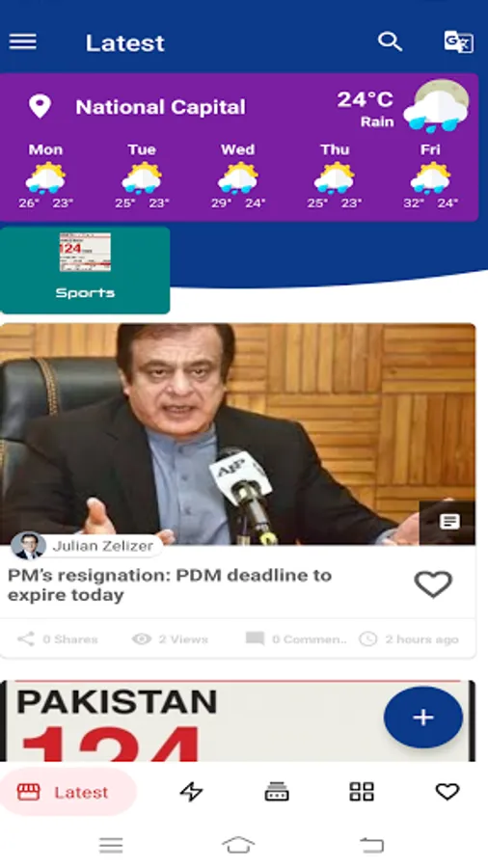
Task: Open the Sports category tile
Action: click(x=85, y=270)
